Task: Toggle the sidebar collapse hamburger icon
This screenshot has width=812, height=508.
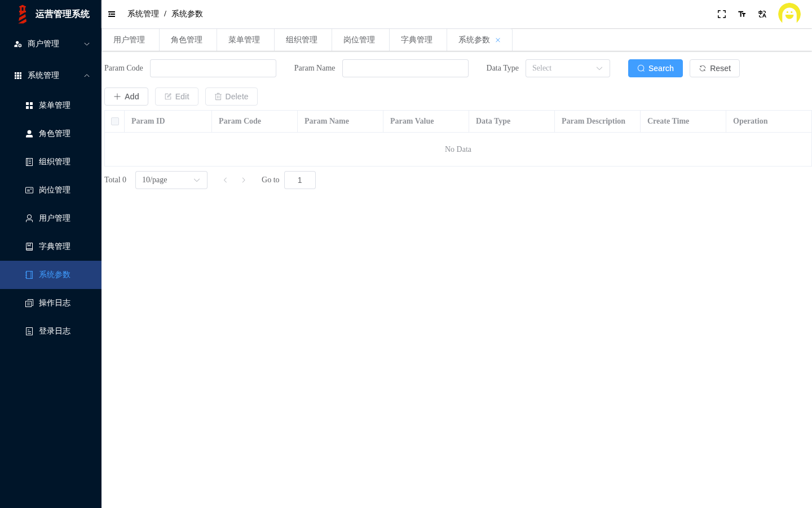Action: 112,14
